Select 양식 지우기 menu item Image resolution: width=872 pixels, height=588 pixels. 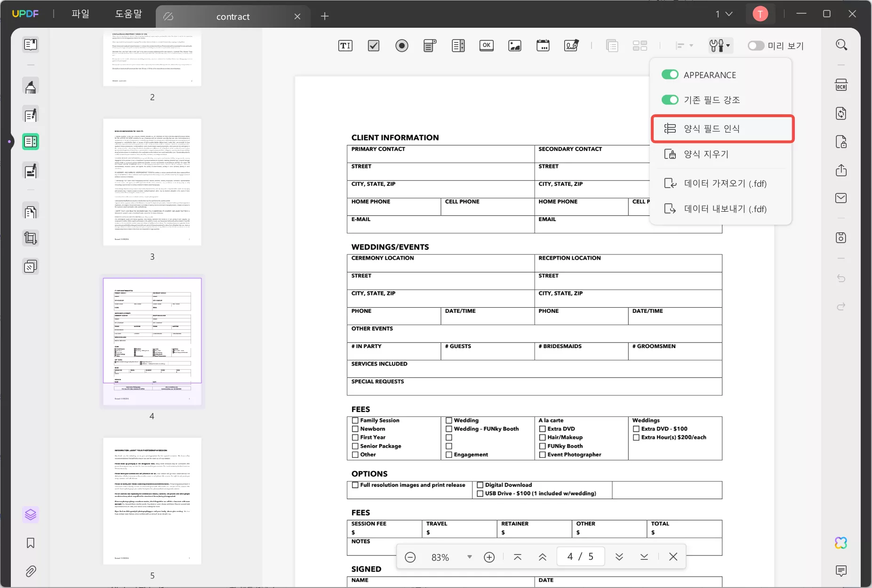click(720, 154)
